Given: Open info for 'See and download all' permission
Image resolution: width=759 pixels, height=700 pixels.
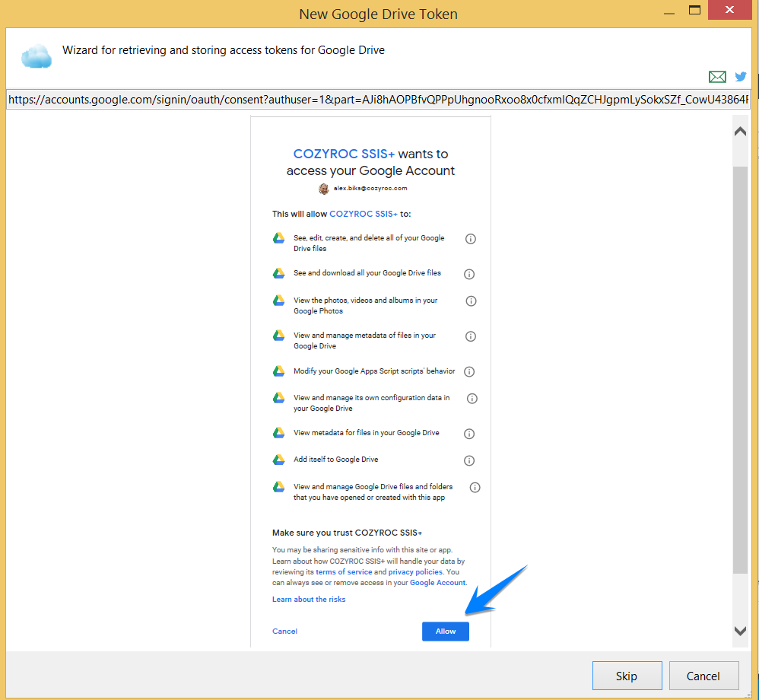Looking at the screenshot, I should (x=469, y=274).
